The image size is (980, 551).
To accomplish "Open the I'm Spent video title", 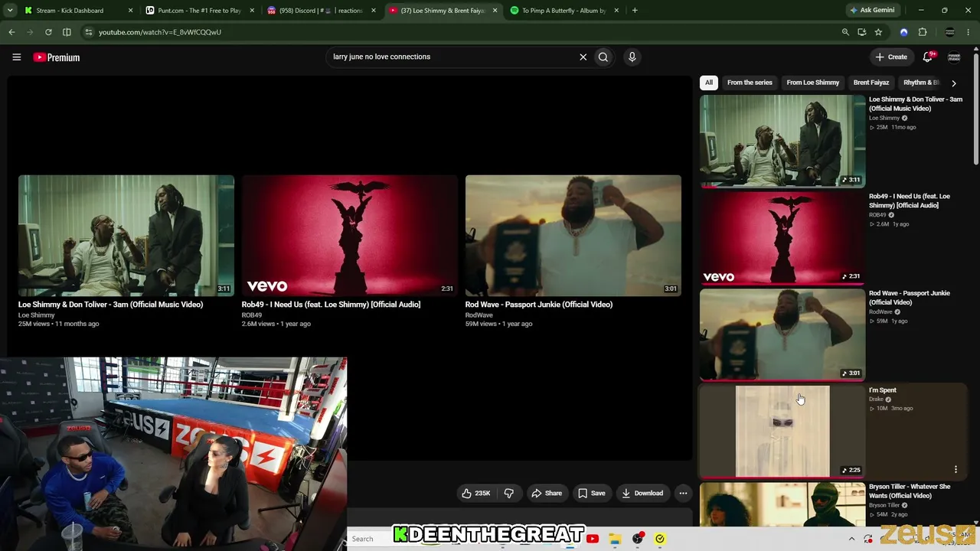I will tap(883, 390).
